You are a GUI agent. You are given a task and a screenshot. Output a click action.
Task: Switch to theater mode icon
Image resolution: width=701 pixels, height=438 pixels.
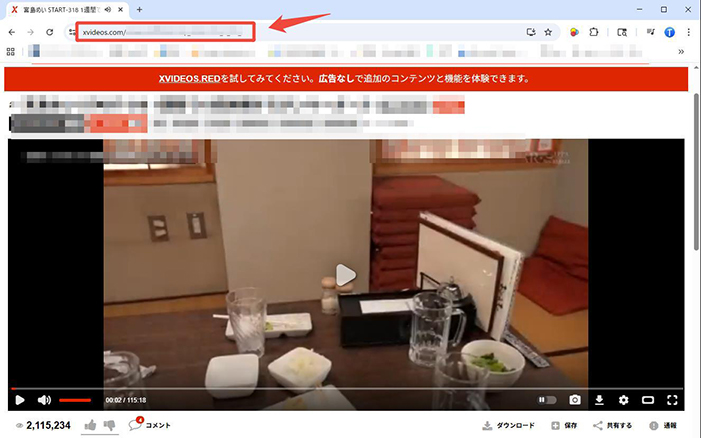[x=648, y=400]
